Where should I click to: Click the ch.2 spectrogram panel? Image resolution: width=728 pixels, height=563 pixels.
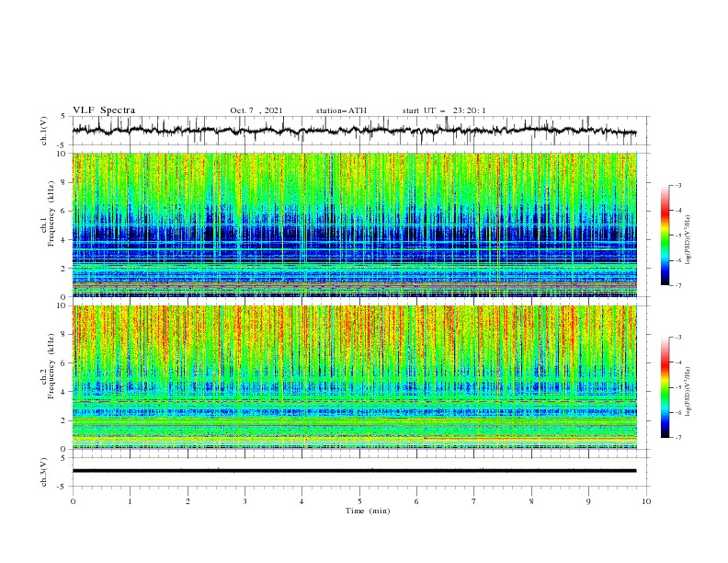[x=355, y=377]
